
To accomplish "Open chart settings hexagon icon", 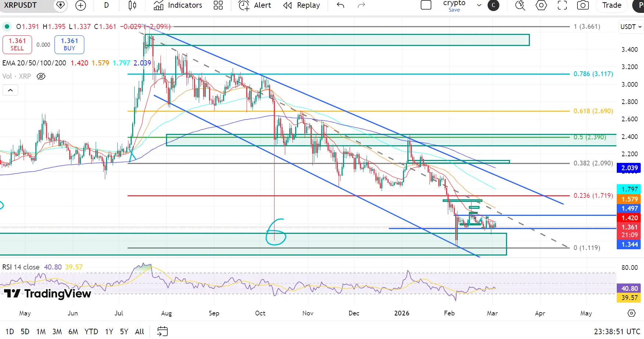I will point(541,5).
